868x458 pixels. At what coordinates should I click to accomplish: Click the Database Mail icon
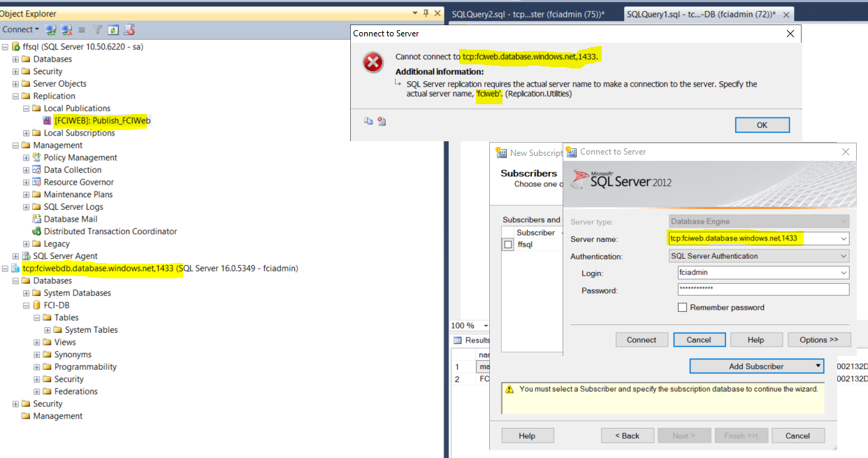coord(37,219)
